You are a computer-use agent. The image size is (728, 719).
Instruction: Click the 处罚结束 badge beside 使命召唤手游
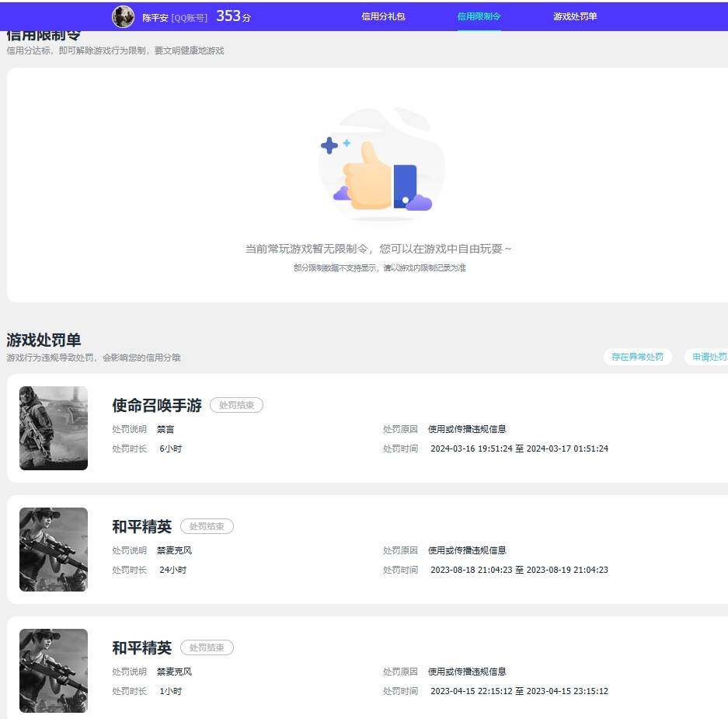click(236, 405)
